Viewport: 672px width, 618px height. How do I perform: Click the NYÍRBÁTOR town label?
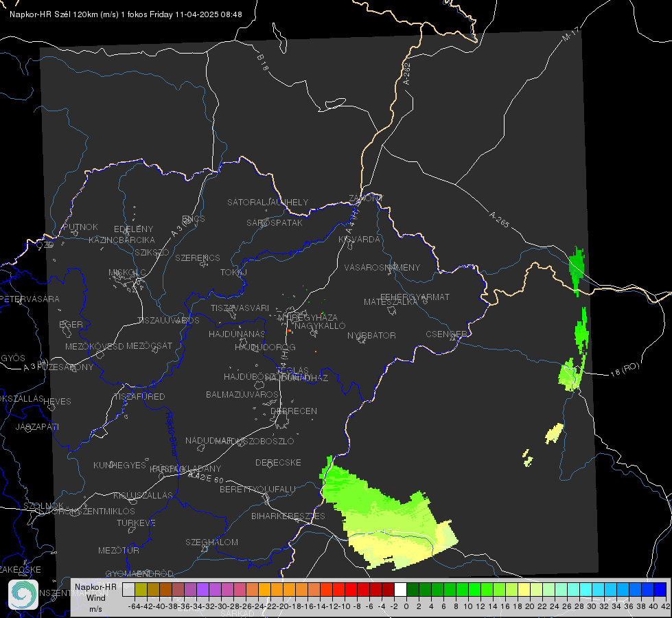[371, 335]
